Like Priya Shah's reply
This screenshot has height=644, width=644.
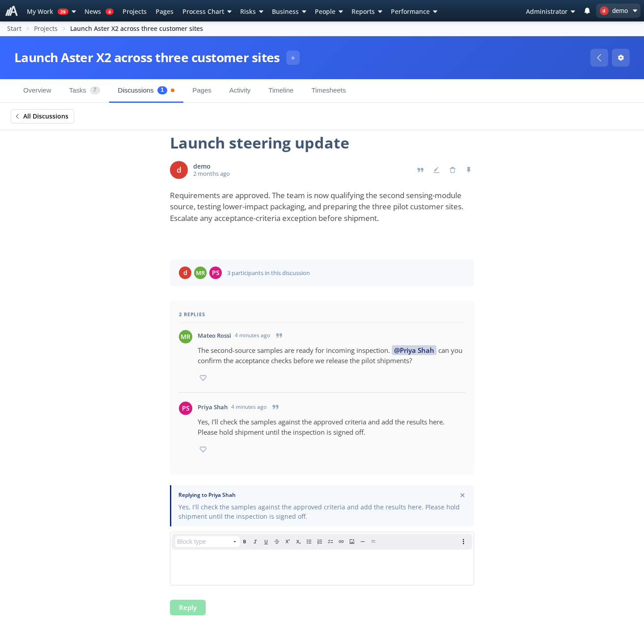pyautogui.click(x=203, y=449)
